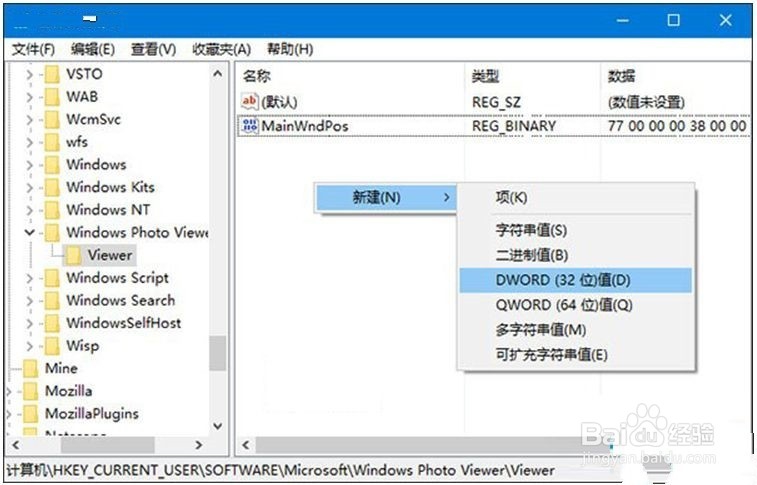Select the Windows key in tree
This screenshot has height=485, width=757.
tap(96, 165)
